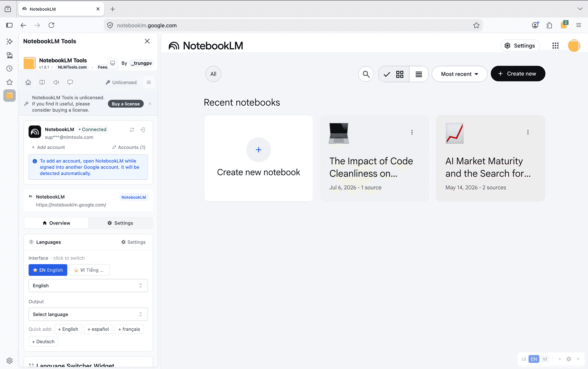Go back to previous page
This screenshot has width=588, height=369.
(x=23, y=25)
